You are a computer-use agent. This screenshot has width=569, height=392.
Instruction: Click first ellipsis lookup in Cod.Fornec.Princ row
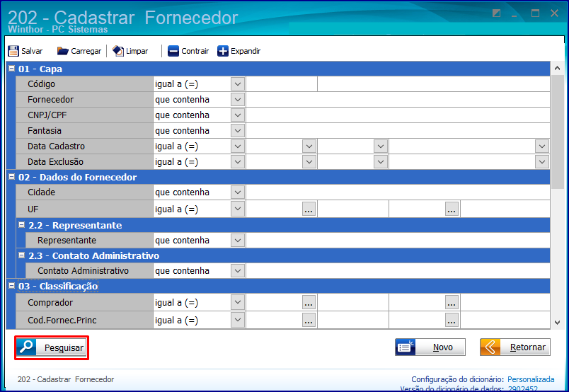click(309, 320)
